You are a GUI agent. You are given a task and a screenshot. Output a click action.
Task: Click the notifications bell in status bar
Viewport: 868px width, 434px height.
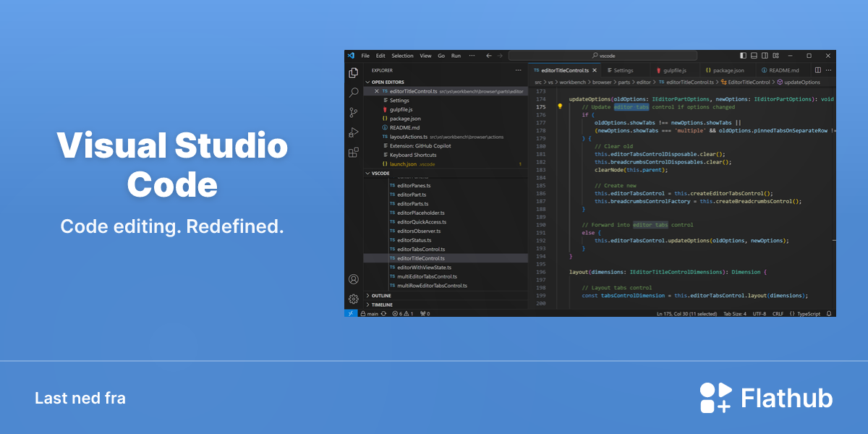point(829,314)
